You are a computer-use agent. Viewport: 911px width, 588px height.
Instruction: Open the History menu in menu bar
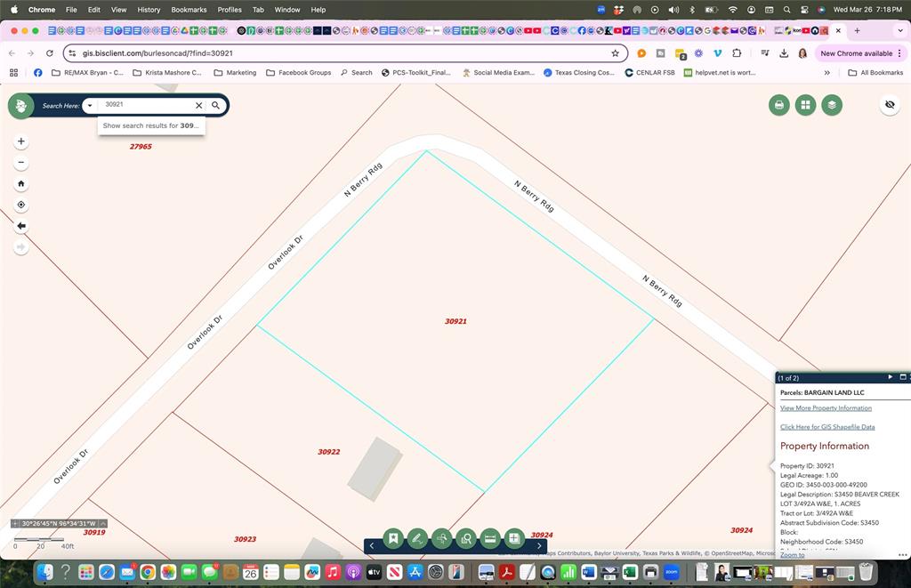coord(149,10)
